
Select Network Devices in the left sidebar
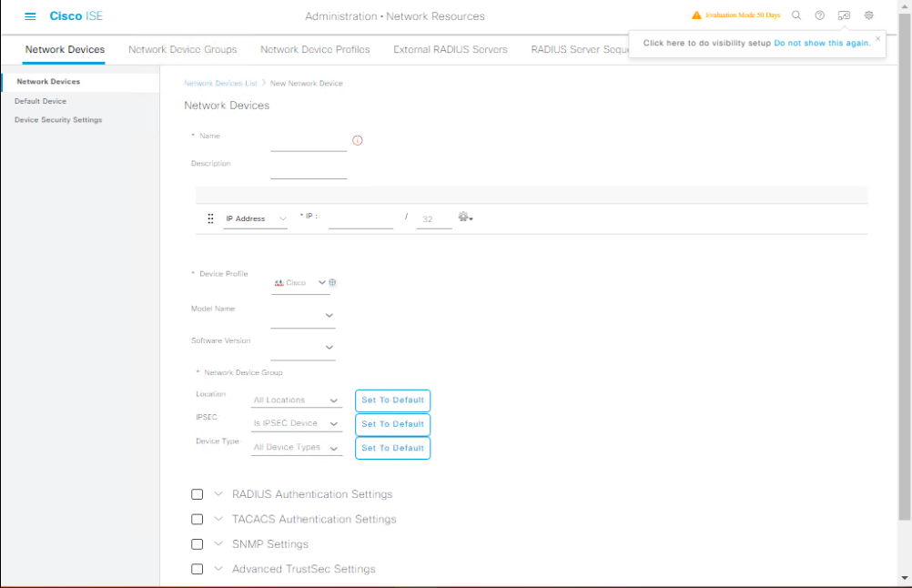[80, 82]
